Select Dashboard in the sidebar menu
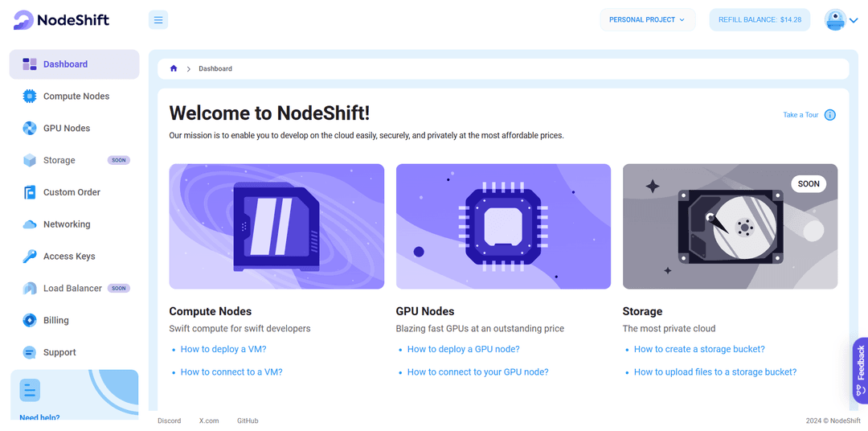Viewport: 868px width, 431px height. tap(74, 64)
